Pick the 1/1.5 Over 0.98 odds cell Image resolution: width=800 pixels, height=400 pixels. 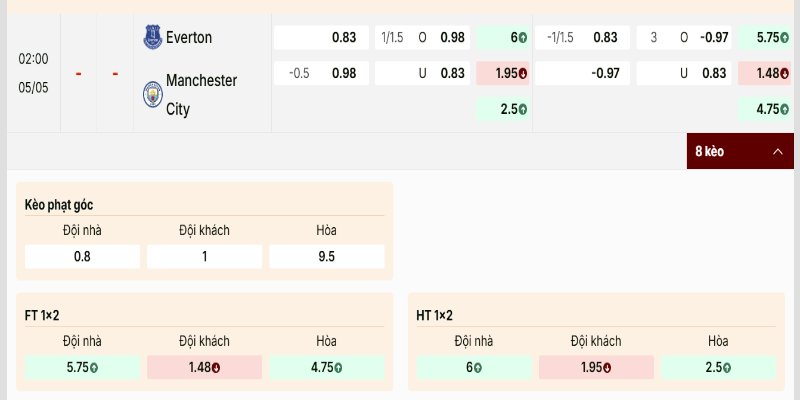(422, 37)
